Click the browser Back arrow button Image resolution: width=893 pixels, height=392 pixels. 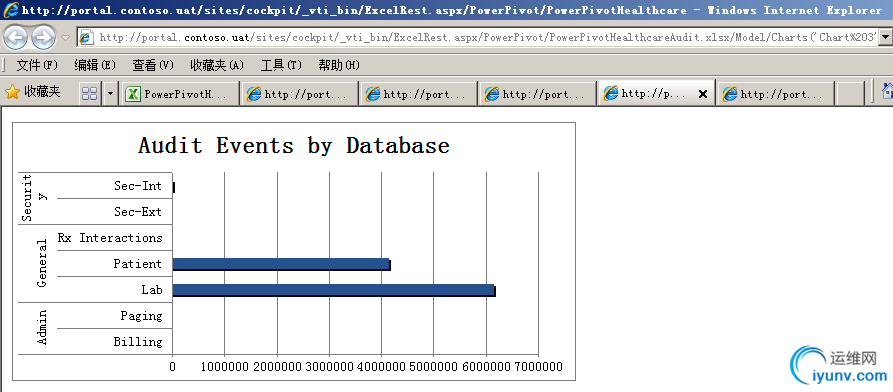click(x=15, y=38)
